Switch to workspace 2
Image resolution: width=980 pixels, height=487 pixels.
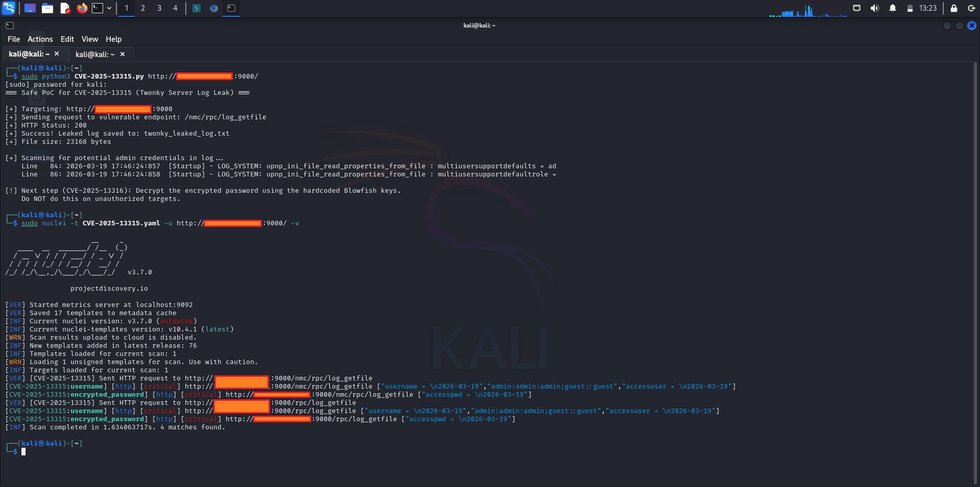(x=143, y=8)
